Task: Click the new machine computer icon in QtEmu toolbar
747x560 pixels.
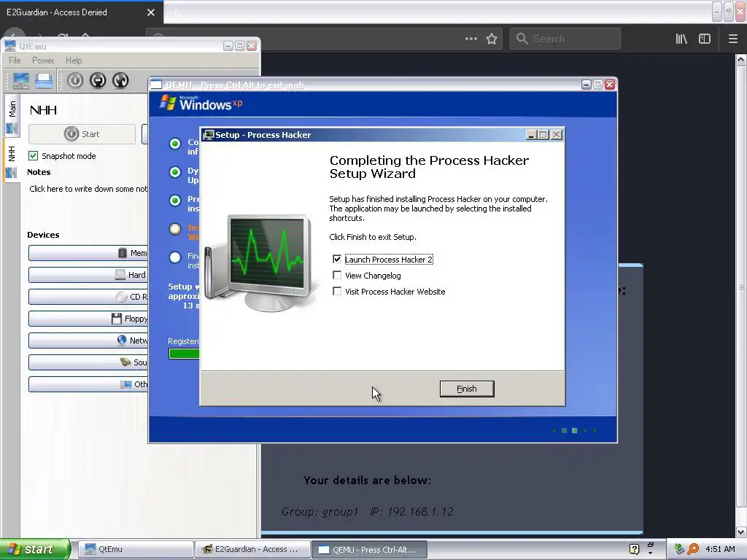Action: (20, 80)
